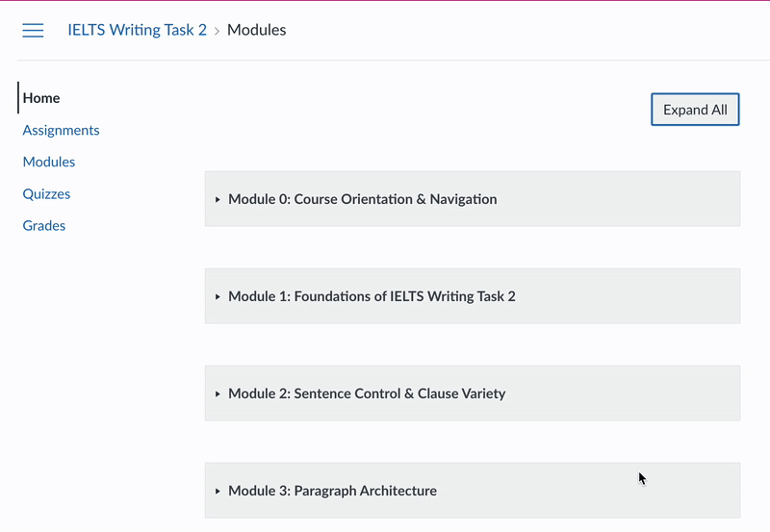Select Home in the course sidebar
Screen dimensions: 770x532
[x=41, y=98]
